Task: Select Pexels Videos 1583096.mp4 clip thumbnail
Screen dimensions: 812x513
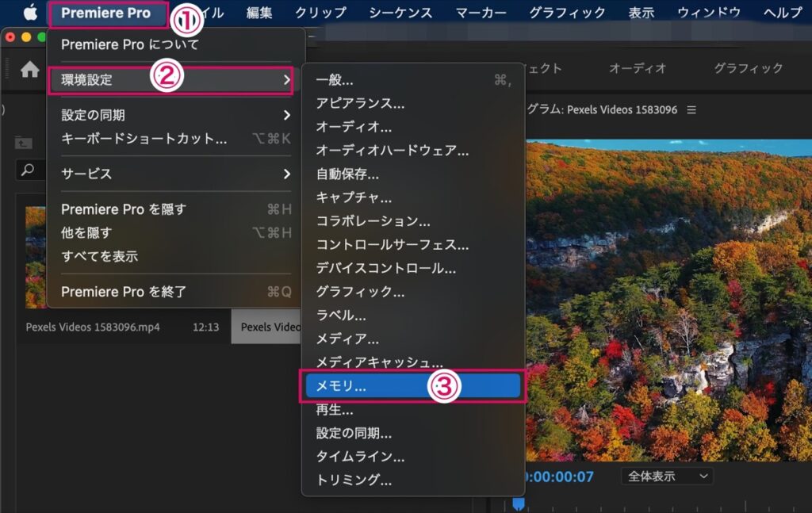Action: click(35, 257)
